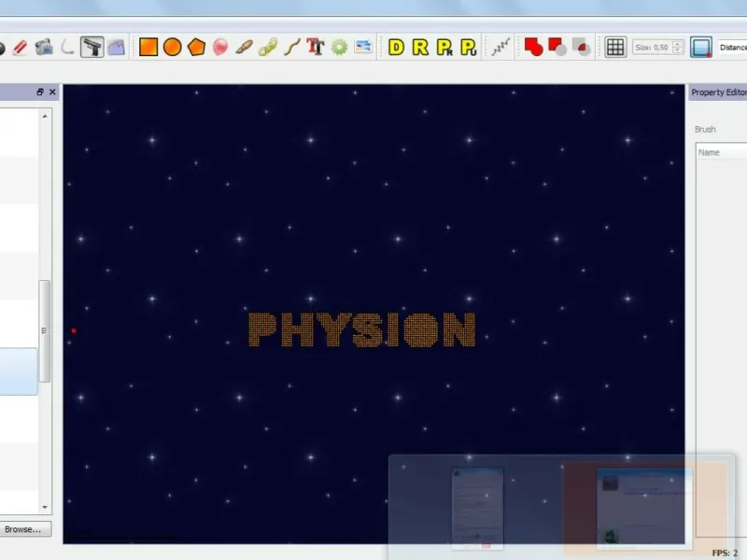Click the left panel scroll down arrow

pos(45,507)
